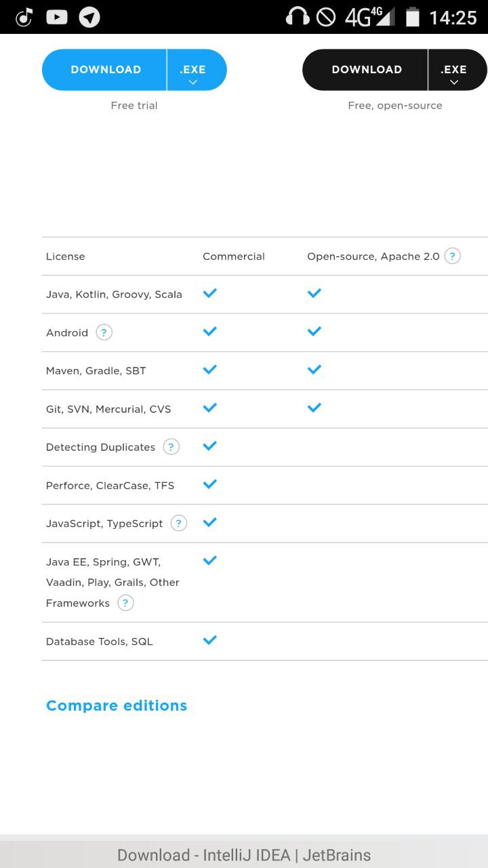The width and height of the screenshot is (488, 868).
Task: Click the help icon next to Android
Action: point(104,332)
